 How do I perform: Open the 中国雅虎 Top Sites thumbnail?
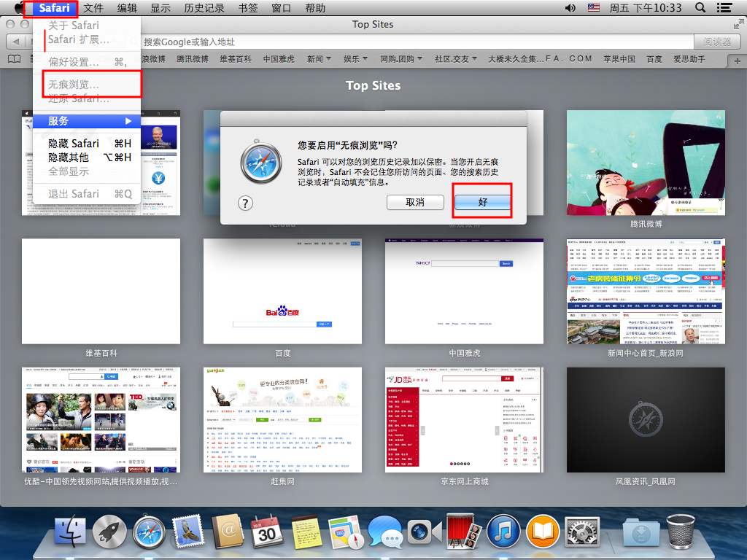464,292
